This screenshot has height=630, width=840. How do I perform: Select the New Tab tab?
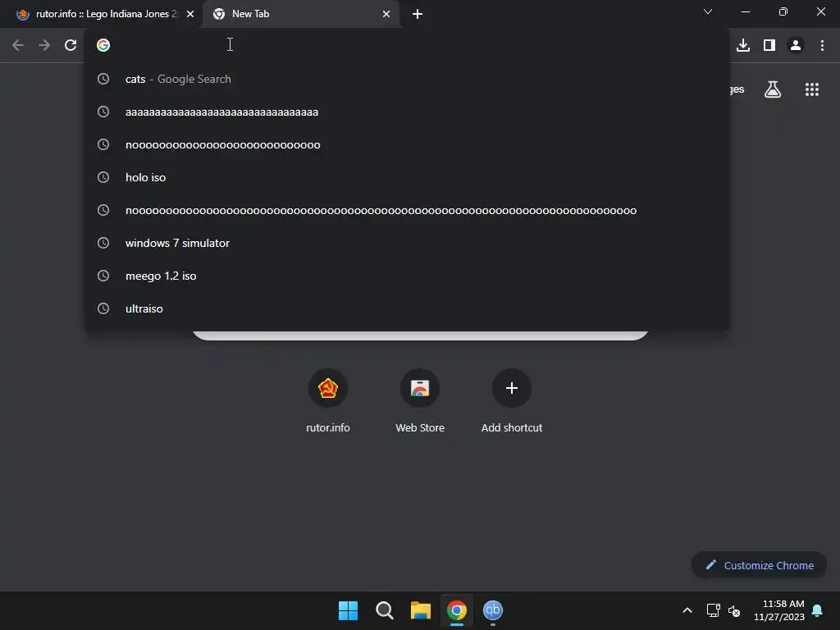(301, 14)
